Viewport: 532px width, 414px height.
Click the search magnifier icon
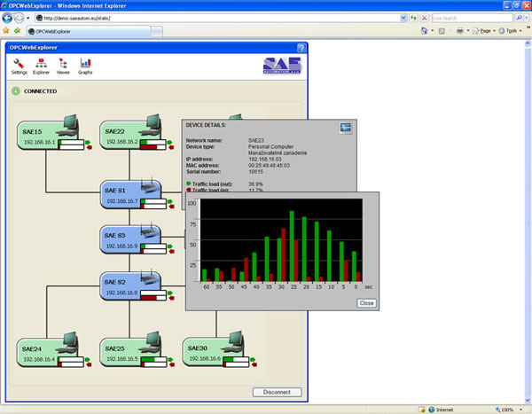[519, 18]
